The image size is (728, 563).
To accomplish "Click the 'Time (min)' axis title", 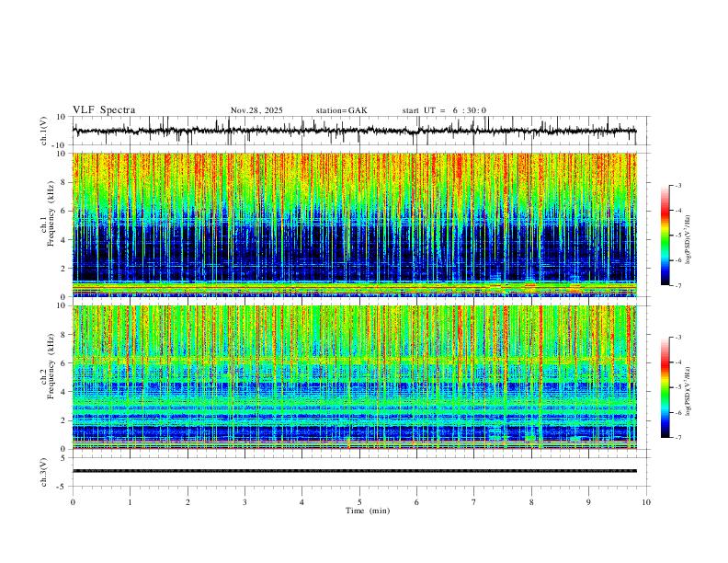I will 368,511.
